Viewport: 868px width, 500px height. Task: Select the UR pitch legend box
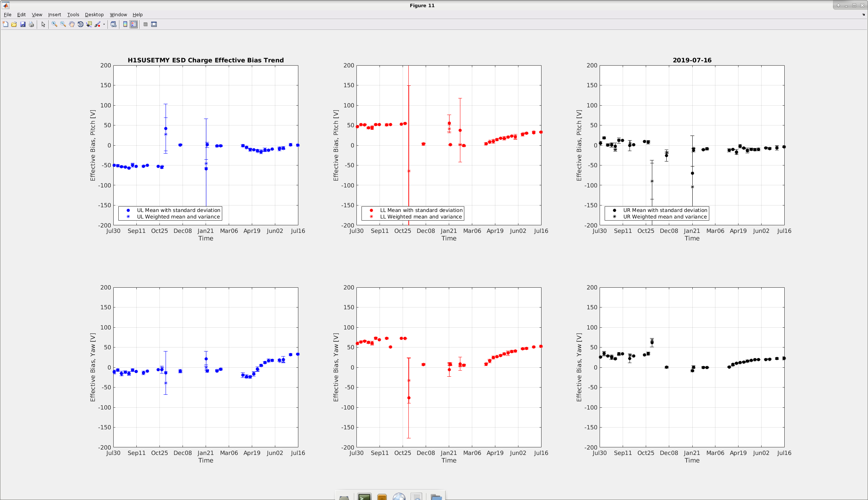[657, 213]
